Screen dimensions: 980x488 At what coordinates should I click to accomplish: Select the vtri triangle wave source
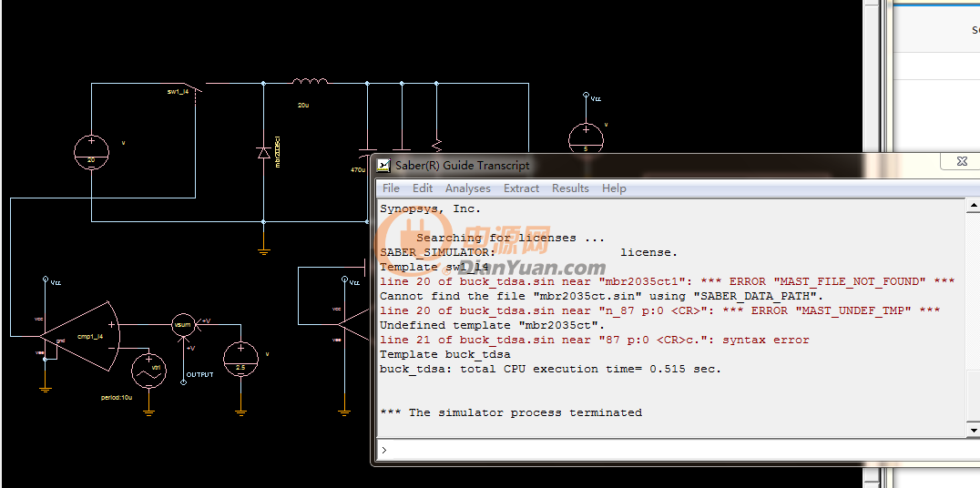click(x=148, y=371)
